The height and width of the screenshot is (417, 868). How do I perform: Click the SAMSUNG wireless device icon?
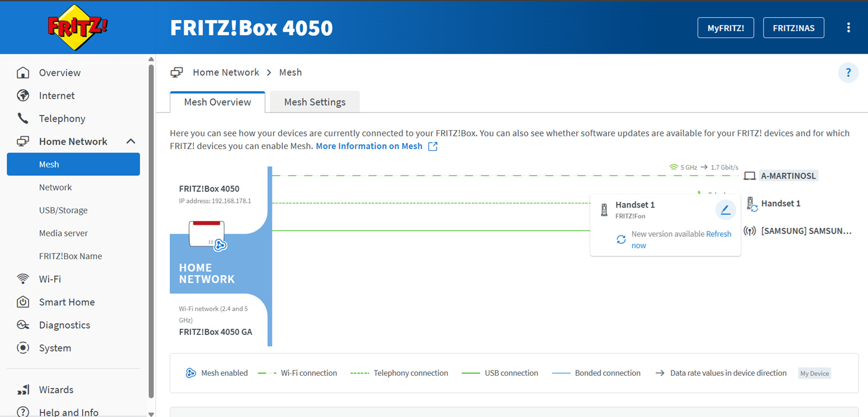750,231
